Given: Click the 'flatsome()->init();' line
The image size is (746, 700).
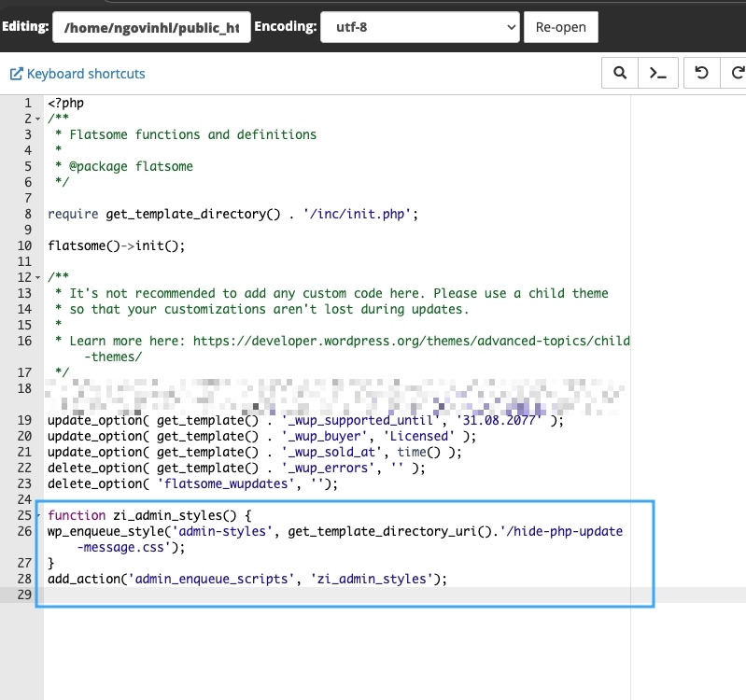Looking at the screenshot, I should click(116, 245).
